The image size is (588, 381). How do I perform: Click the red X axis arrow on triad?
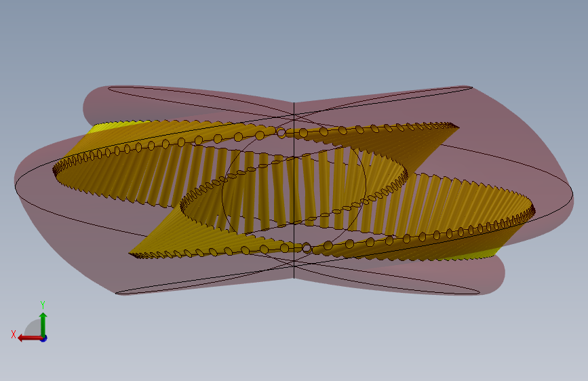point(30,338)
